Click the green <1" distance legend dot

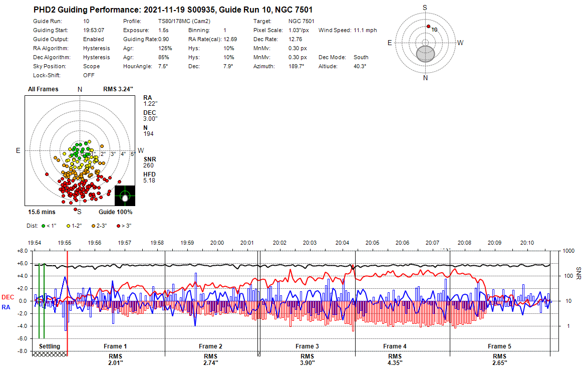43,226
